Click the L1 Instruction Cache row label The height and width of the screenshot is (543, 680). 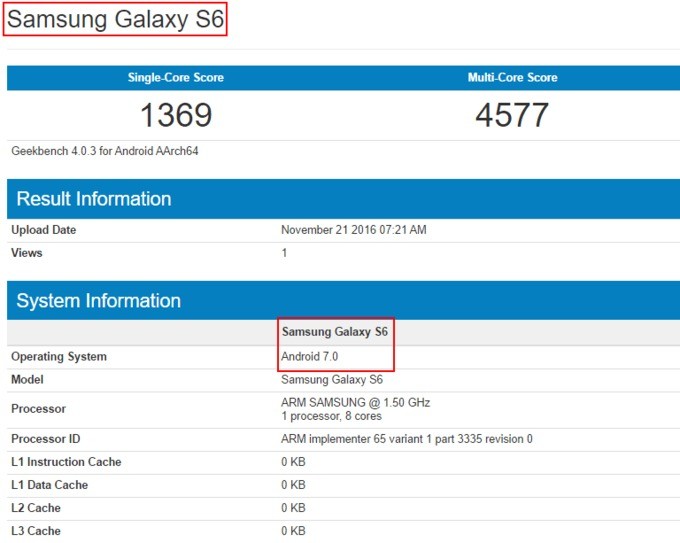click(x=66, y=462)
